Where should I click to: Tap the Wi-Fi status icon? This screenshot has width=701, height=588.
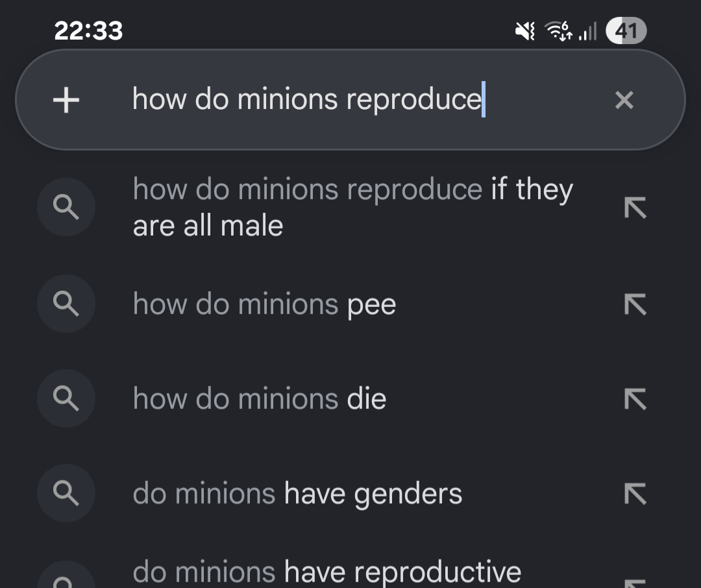point(558,31)
